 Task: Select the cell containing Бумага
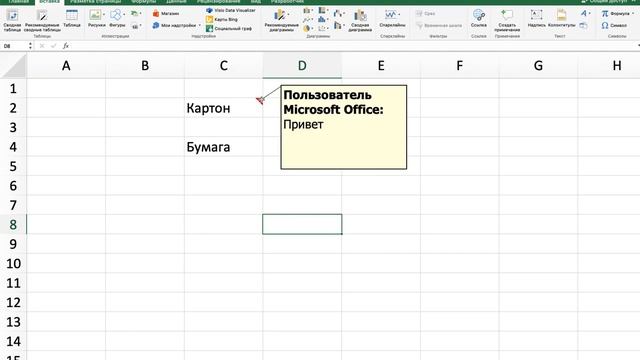pos(223,147)
